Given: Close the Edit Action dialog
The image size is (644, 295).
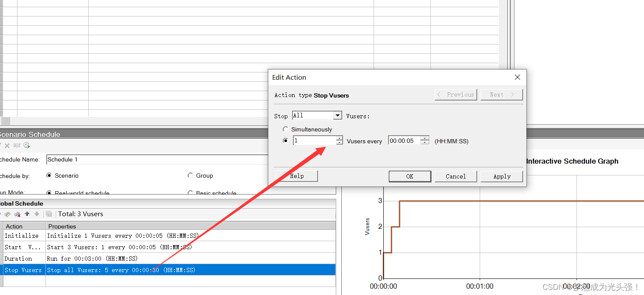Looking at the screenshot, I should [517, 77].
